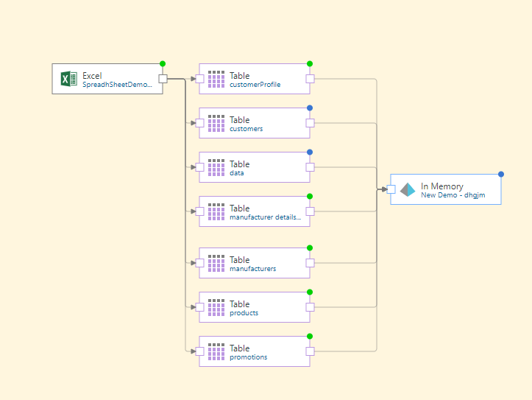Click the data table grid icon
Screen dimensions: 532x400
[216, 167]
